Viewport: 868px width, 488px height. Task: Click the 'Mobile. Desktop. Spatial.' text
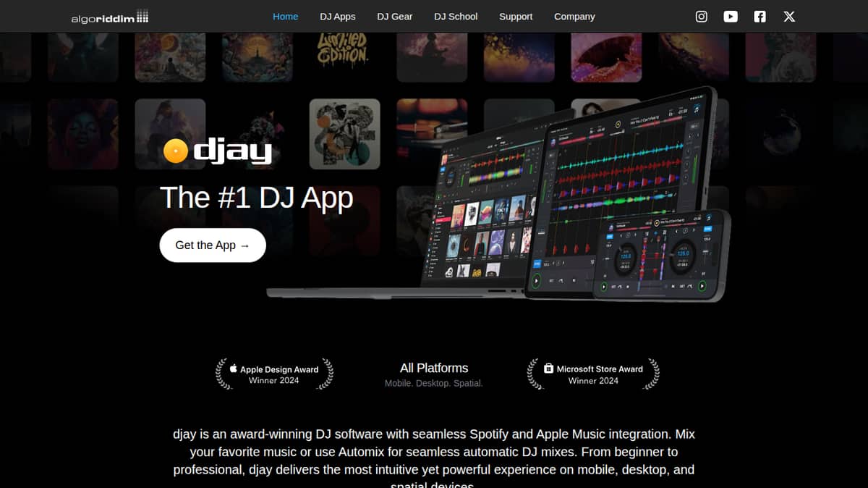coord(434,383)
